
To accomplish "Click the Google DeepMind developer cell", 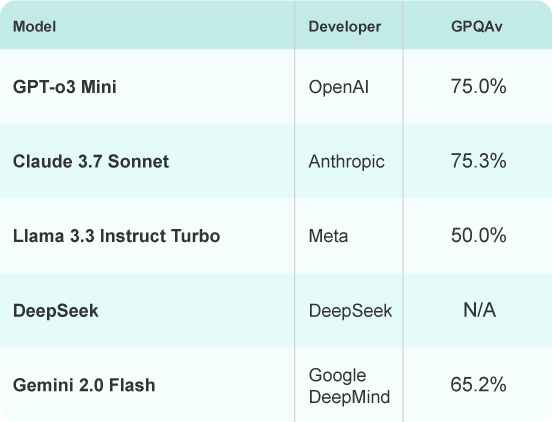I will pos(349,386).
